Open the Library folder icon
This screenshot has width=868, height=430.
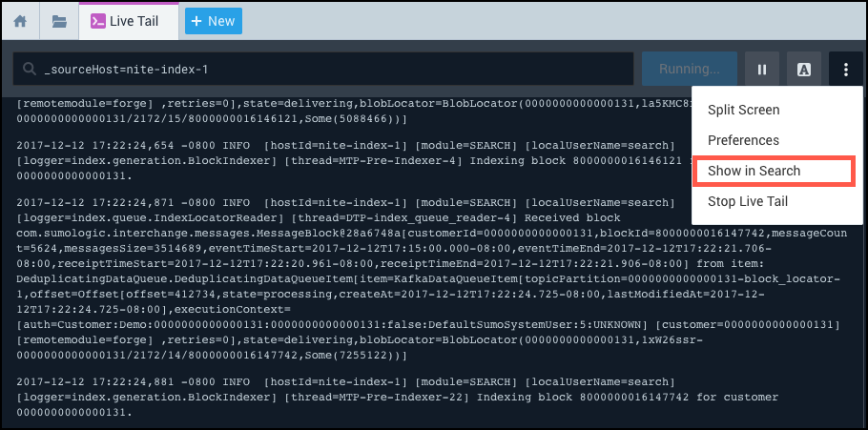pos(59,21)
